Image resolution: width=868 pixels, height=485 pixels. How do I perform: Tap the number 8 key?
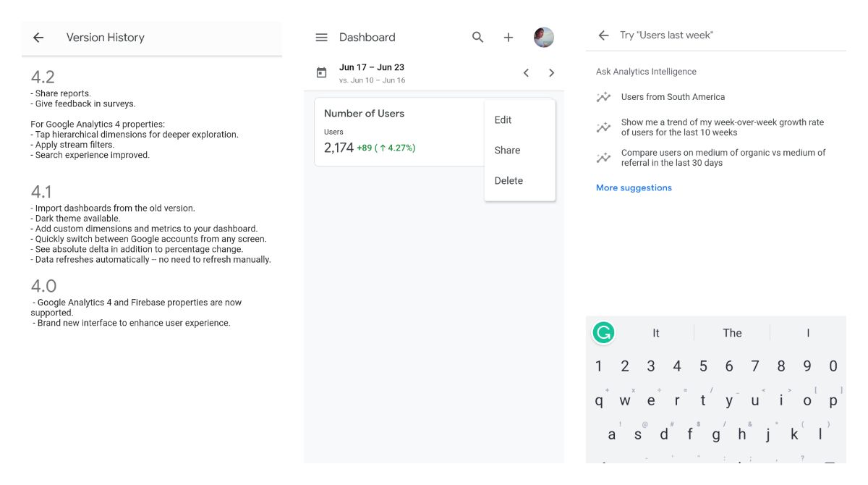pyautogui.click(x=781, y=366)
